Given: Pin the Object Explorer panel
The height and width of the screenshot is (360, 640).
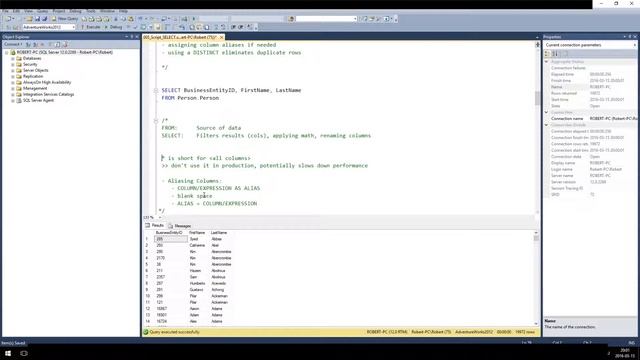Looking at the screenshot, I should tap(131, 37).
